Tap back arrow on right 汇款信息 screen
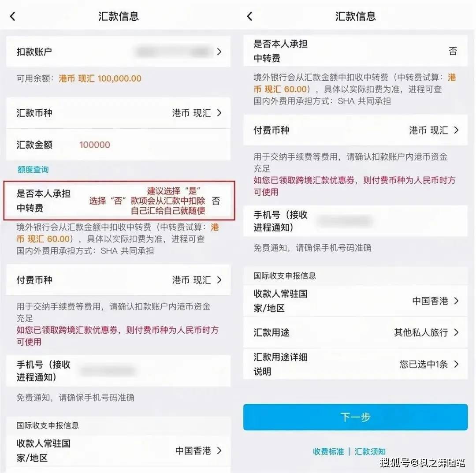 (x=249, y=16)
